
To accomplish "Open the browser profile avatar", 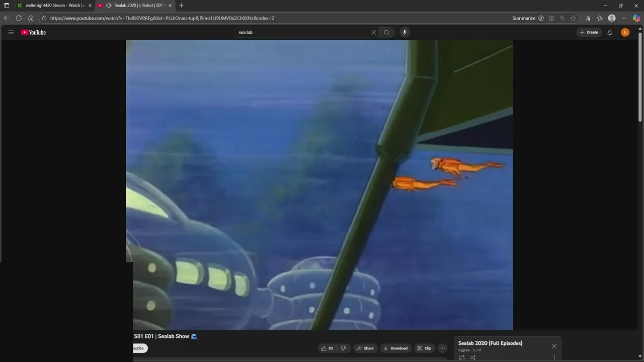I will click(612, 18).
